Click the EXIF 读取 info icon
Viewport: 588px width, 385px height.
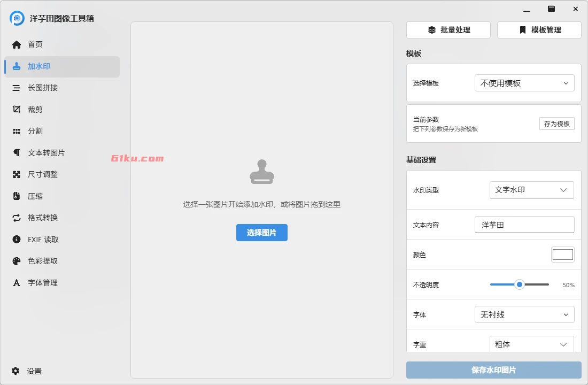point(17,240)
